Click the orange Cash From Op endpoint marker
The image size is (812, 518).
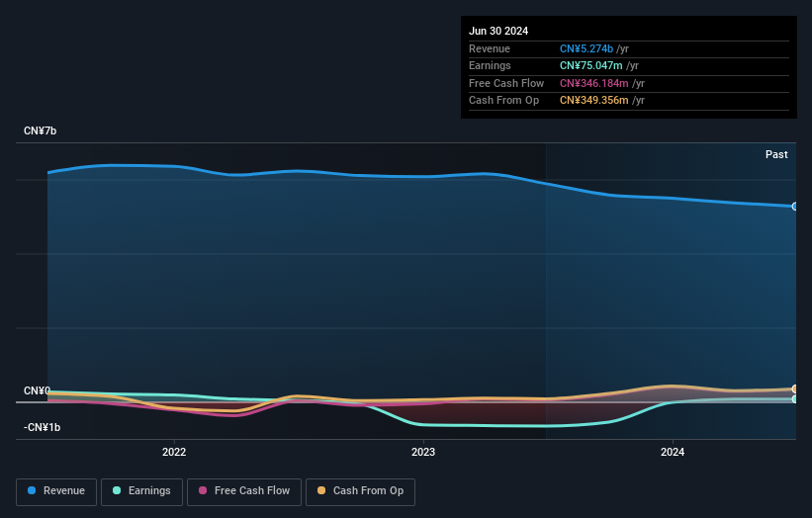[795, 388]
